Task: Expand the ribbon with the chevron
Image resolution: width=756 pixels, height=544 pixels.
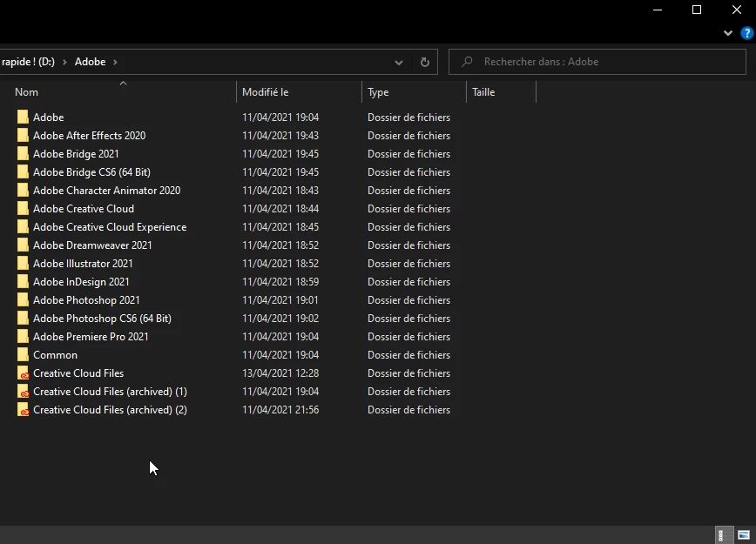Action: tap(728, 33)
